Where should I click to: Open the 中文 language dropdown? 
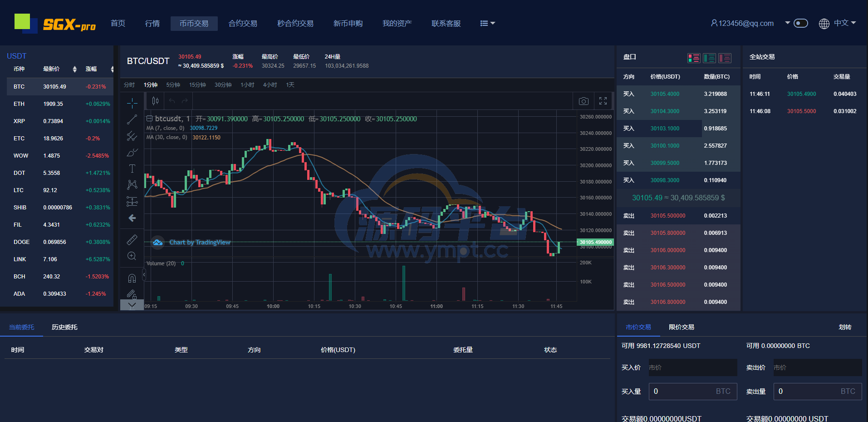844,23
